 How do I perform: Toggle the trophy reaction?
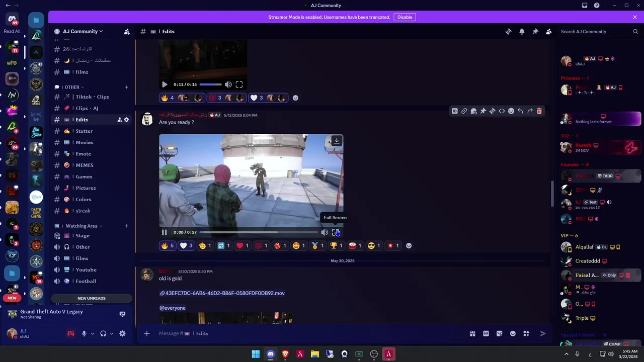[337, 246]
